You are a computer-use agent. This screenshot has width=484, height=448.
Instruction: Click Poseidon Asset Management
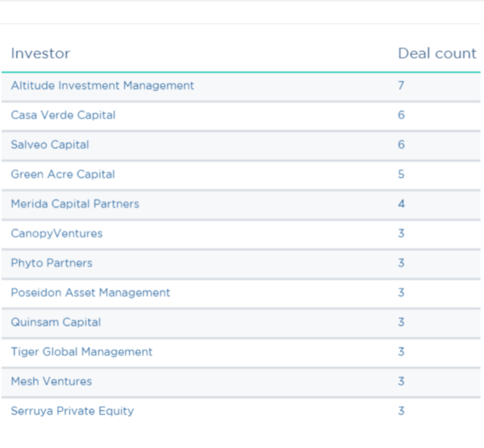[x=90, y=293]
